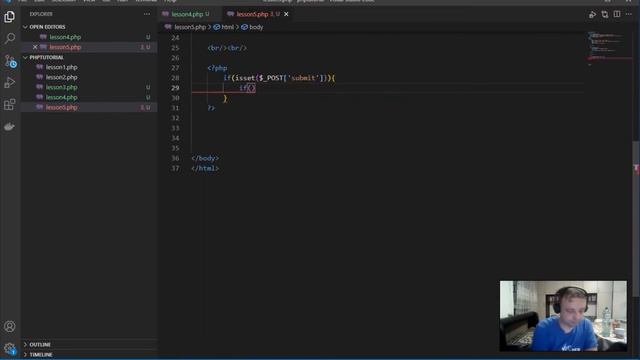Click the br tags on line 25
This screenshot has width=640, height=360.
point(227,48)
